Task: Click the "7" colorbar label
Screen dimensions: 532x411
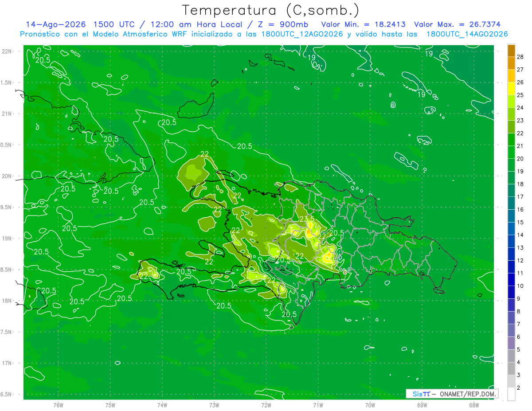Action: [519, 324]
